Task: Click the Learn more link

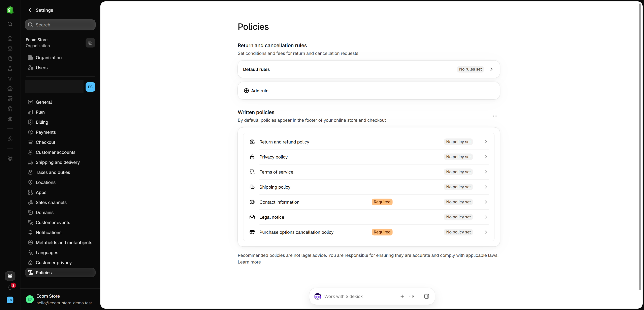Action: (249, 262)
